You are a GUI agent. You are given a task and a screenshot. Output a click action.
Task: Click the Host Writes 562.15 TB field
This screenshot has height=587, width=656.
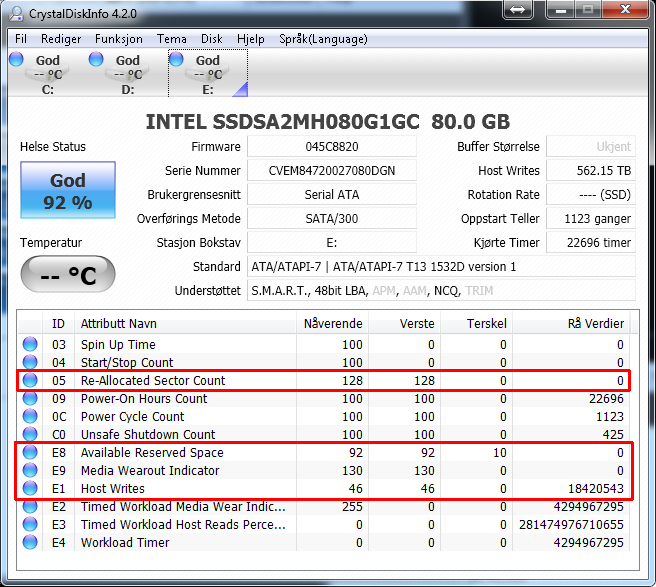click(x=591, y=171)
